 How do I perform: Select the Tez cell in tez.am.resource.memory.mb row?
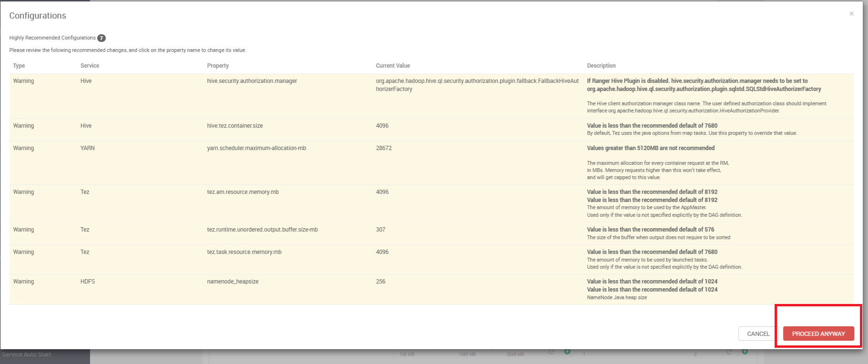(x=85, y=192)
